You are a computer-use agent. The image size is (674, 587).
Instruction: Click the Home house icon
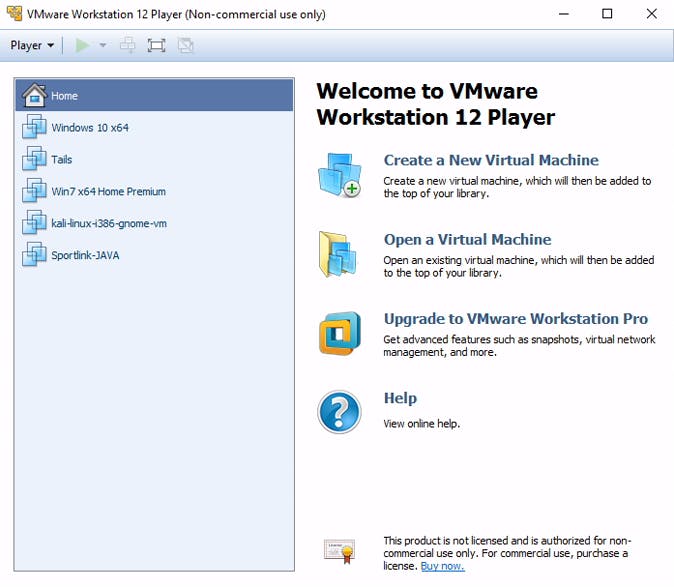click(34, 95)
